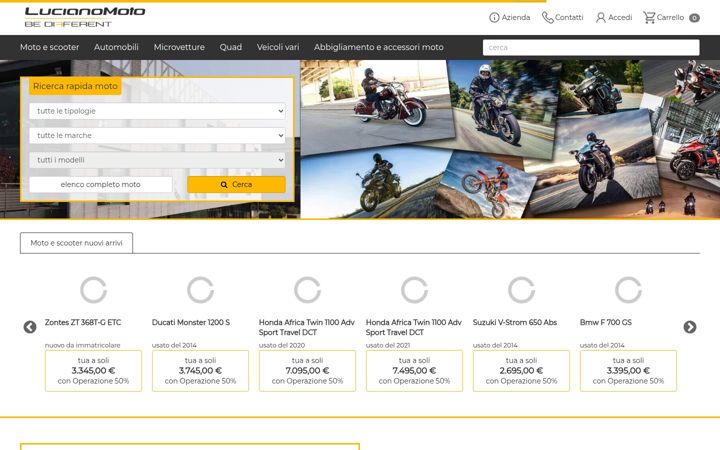Viewport: 720px width, 450px height.
Task: Open Veicoli vari menu
Action: 278,47
